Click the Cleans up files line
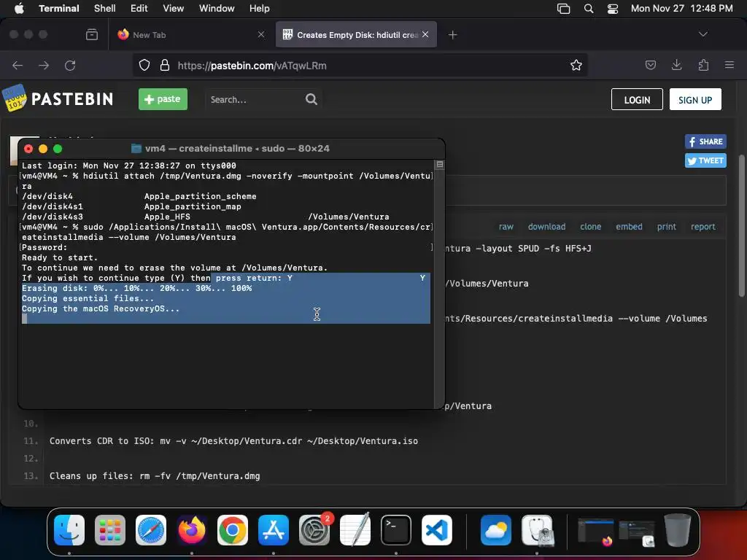This screenshot has height=560, width=747. pos(155,475)
